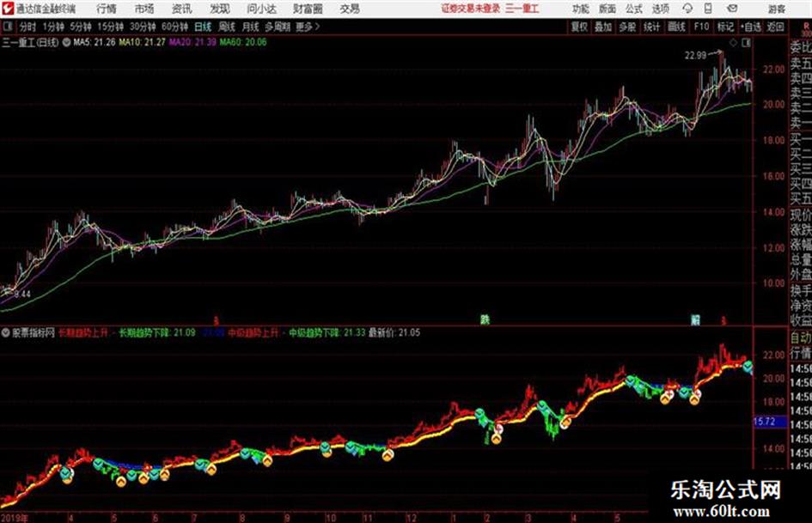The image size is (812, 523).
Task: Click the 多股 toolbar button
Action: pos(627,27)
